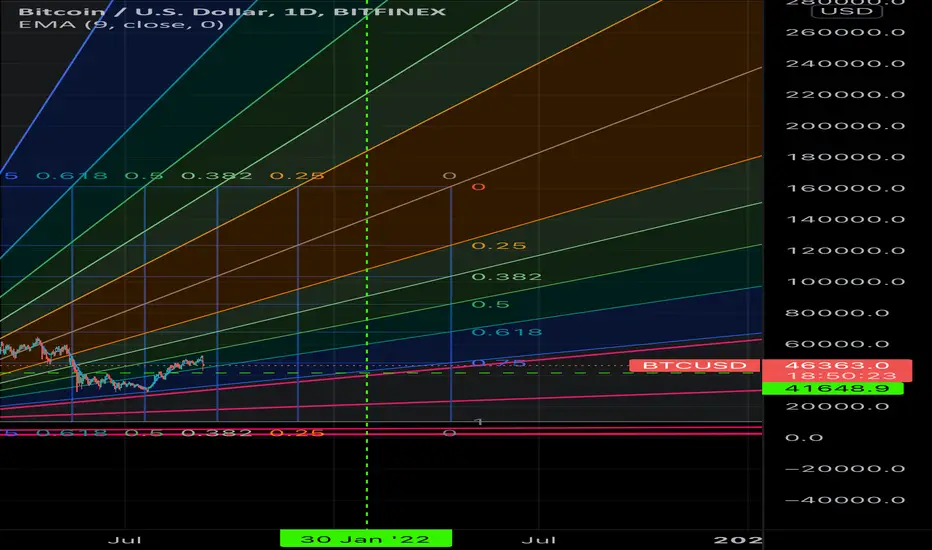Click the Bitcoin / U.S. Dollar chart title
The height and width of the screenshot is (550, 932).
[232, 11]
